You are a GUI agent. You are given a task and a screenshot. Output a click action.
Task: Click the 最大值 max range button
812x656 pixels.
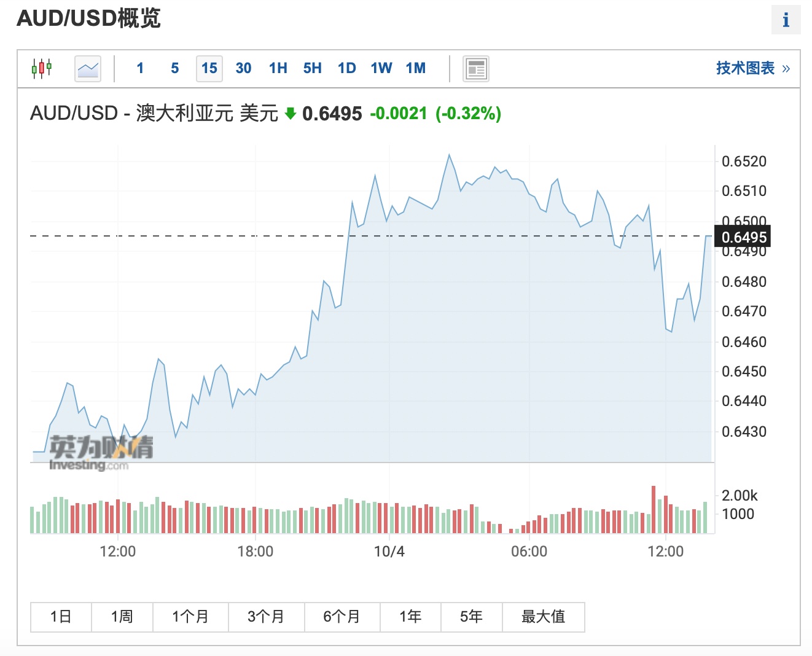(543, 617)
